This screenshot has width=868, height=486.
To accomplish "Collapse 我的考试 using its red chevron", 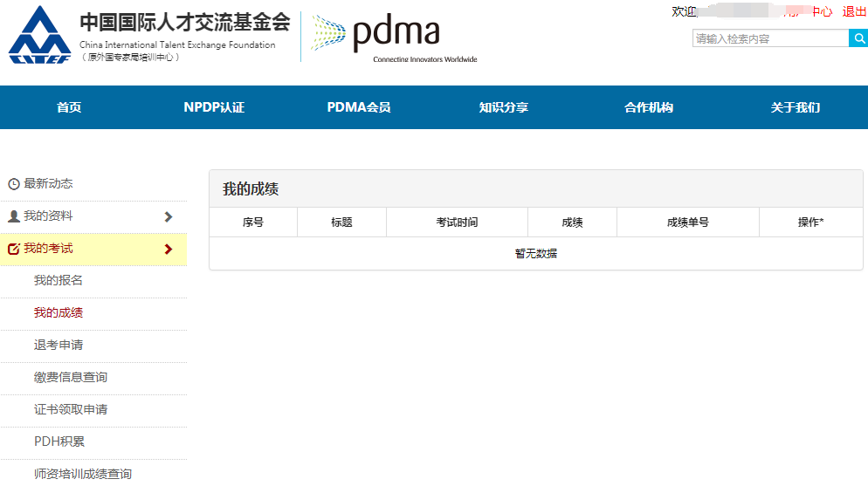I will 169,250.
